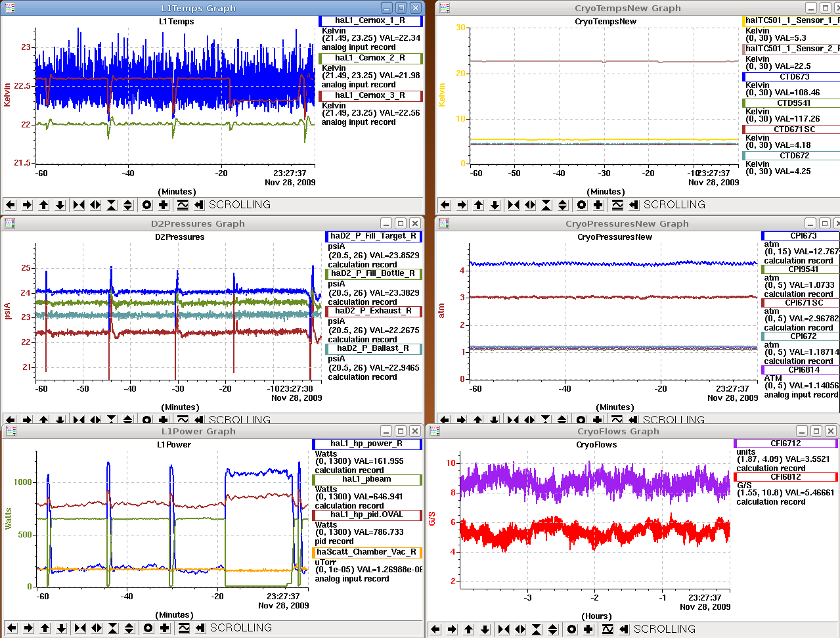This screenshot has width=840, height=638.
Task: Pan right in CryoTempsNew Graph toolbar
Action: pyautogui.click(x=462, y=205)
